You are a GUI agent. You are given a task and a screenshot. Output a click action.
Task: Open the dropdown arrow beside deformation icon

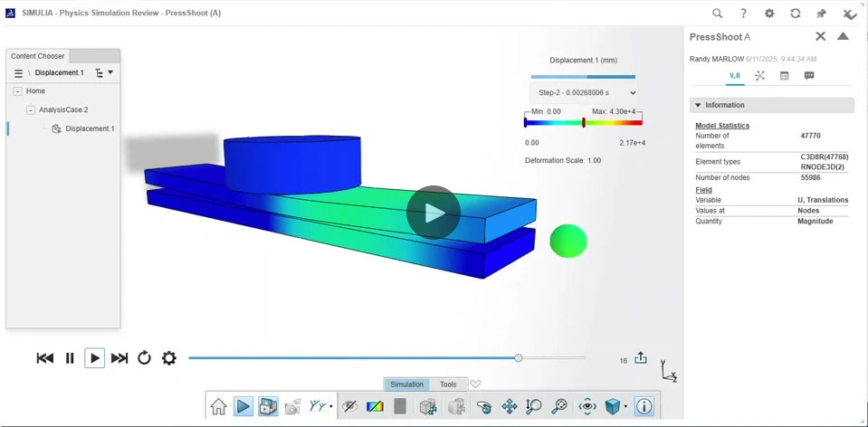[x=331, y=407]
